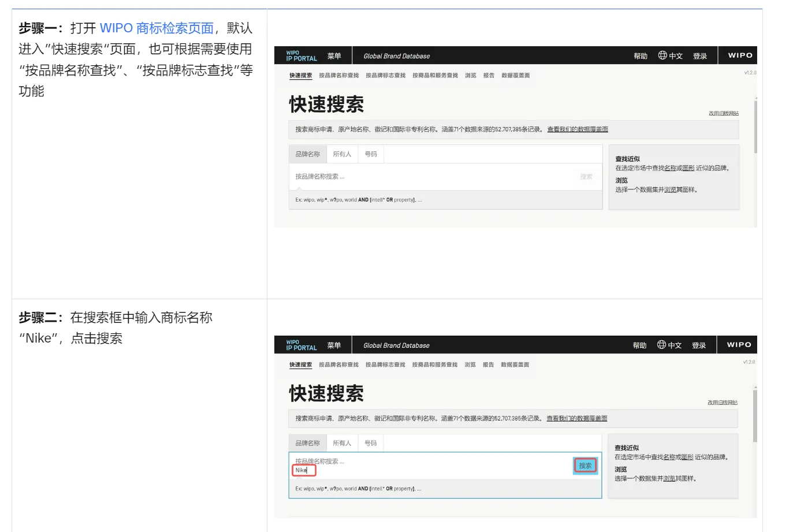Select 快速搜索 tab in step-two screenshot

pyautogui.click(x=300, y=365)
